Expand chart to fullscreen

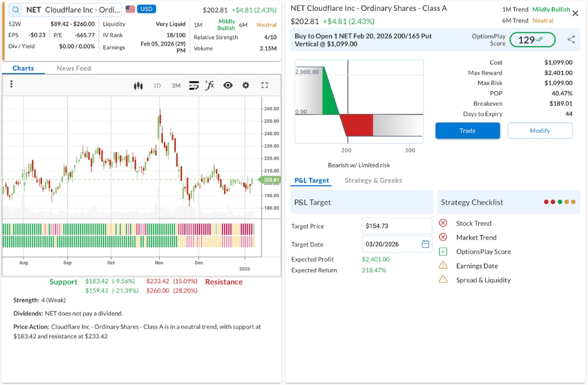pos(265,86)
